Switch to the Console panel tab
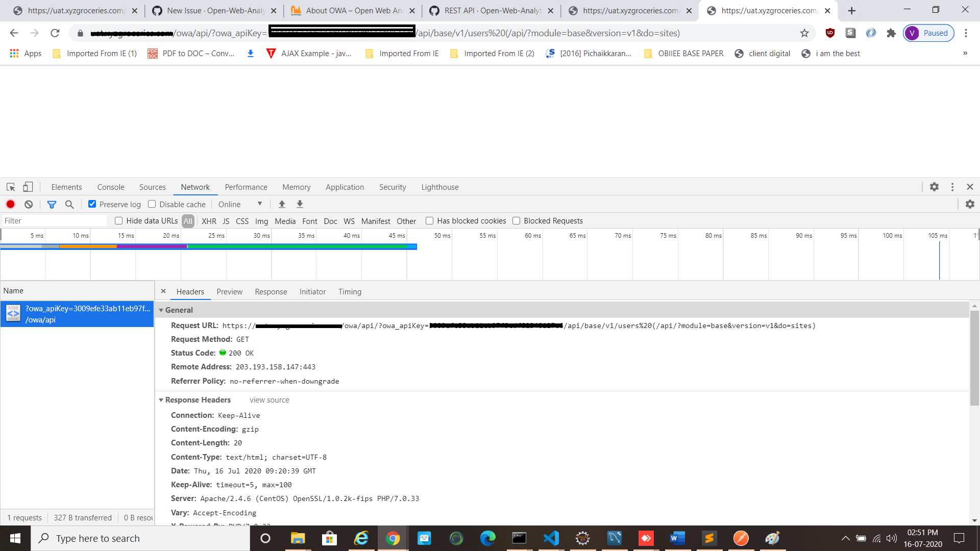Viewport: 980px width, 551px height. click(x=111, y=187)
